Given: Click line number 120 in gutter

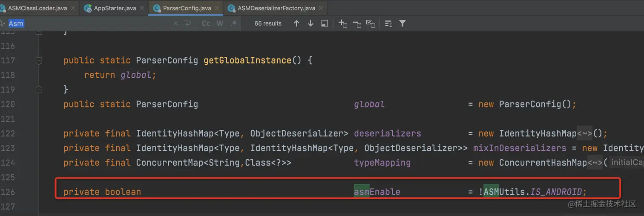Looking at the screenshot, I should coord(8,104).
